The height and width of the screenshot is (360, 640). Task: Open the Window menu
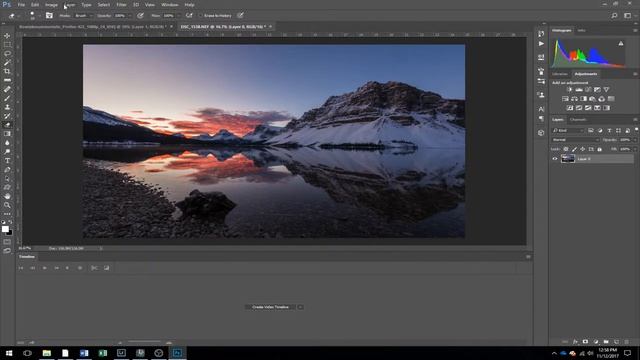[x=169, y=5]
